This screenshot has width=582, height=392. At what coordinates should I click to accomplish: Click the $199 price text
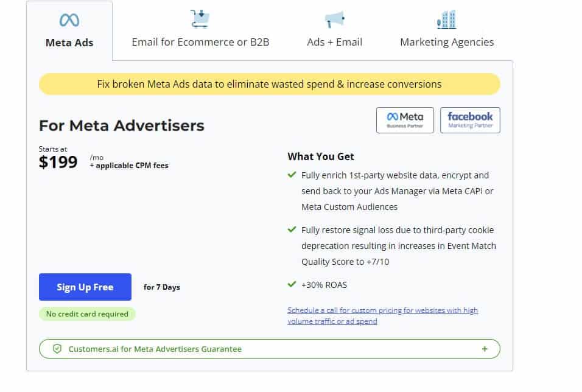(x=58, y=163)
